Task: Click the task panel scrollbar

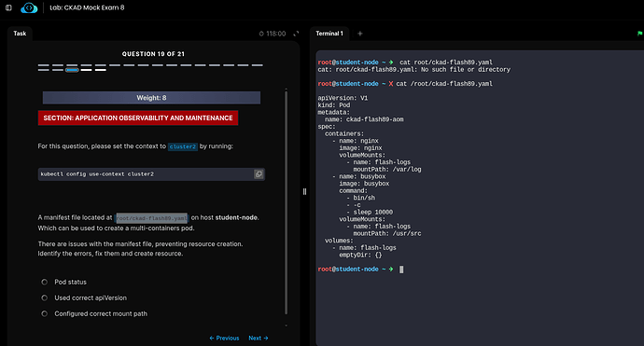Action: click(286, 203)
